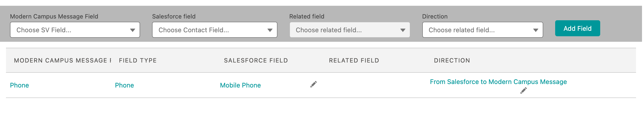Open the Choose SV Field dropdown
644x121 pixels.
coord(75,30)
